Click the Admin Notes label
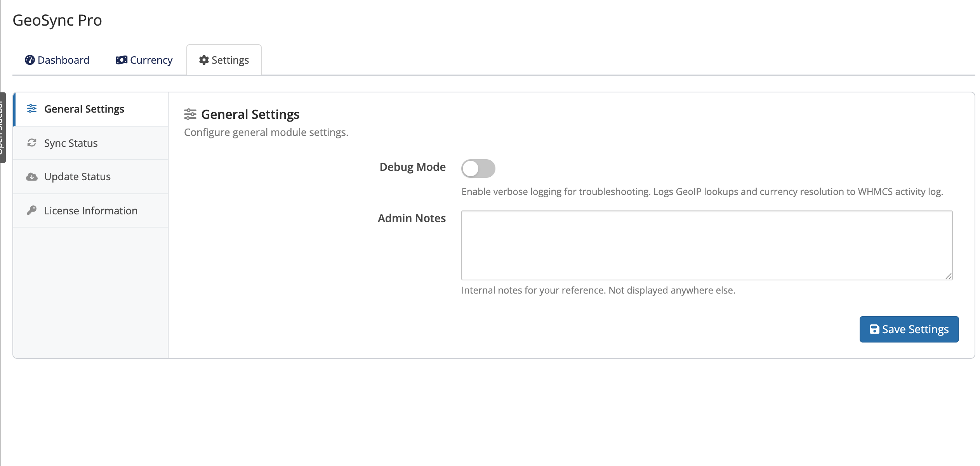The image size is (980, 466). pyautogui.click(x=412, y=218)
